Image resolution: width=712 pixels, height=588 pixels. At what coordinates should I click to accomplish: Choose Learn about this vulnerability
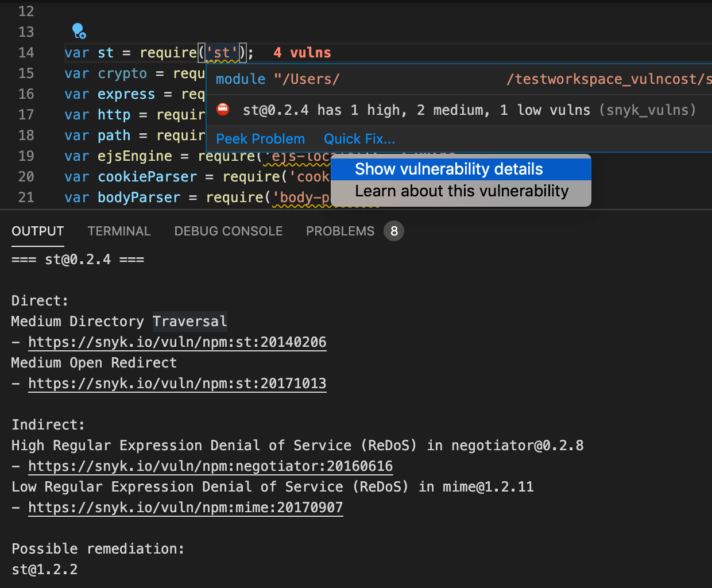point(461,191)
